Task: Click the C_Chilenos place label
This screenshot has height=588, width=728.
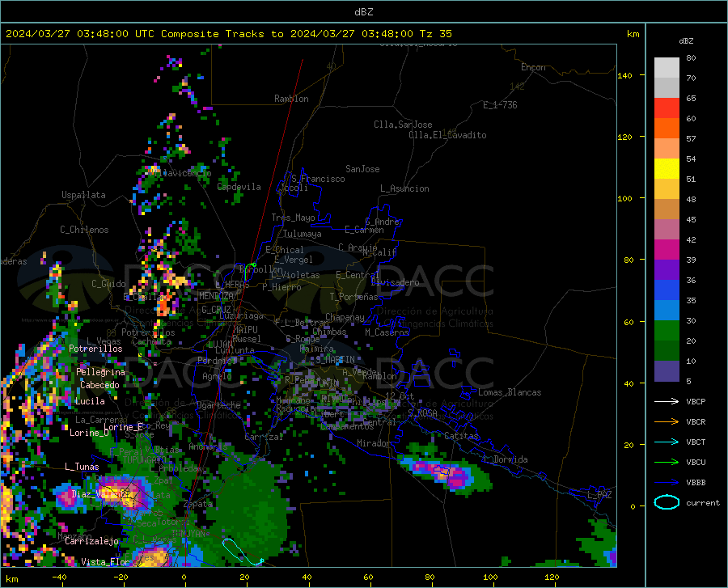Action: click(84, 230)
